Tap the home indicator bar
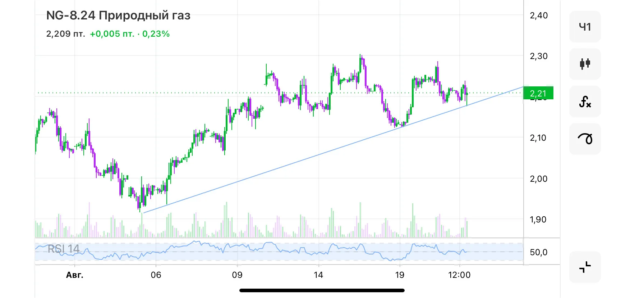Screen dimensions: 644x298 tap(322, 290)
